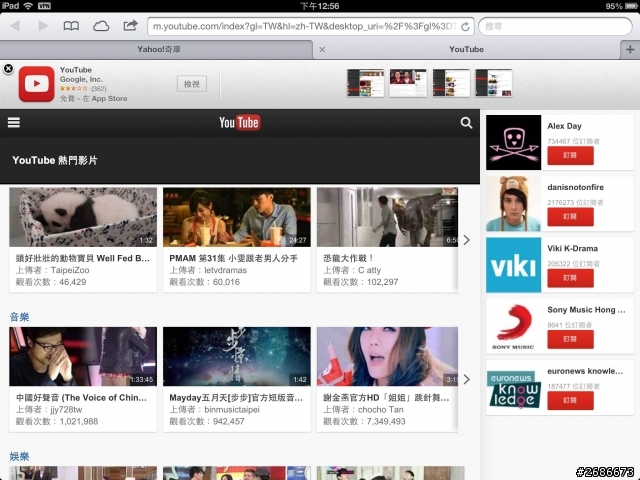The width and height of the screenshot is (640, 480).
Task: Open title 中國好聲音 (The Voice of Chin...
Action: [x=81, y=398]
